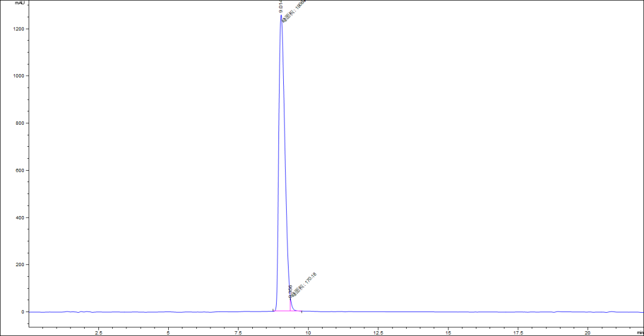This screenshot has height=336, width=644.
Task: Click the 200 tick on y-axis
Action: pyautogui.click(x=20, y=265)
